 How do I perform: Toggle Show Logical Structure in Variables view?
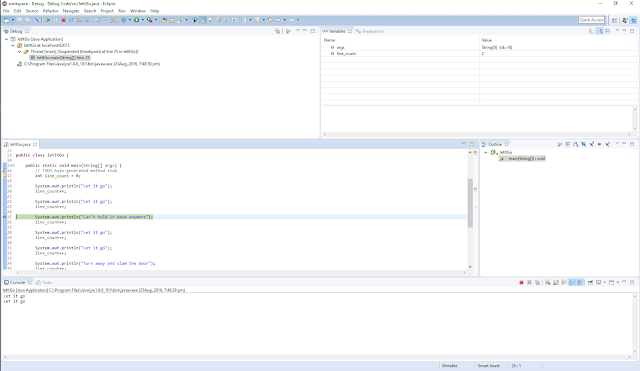coord(599,31)
